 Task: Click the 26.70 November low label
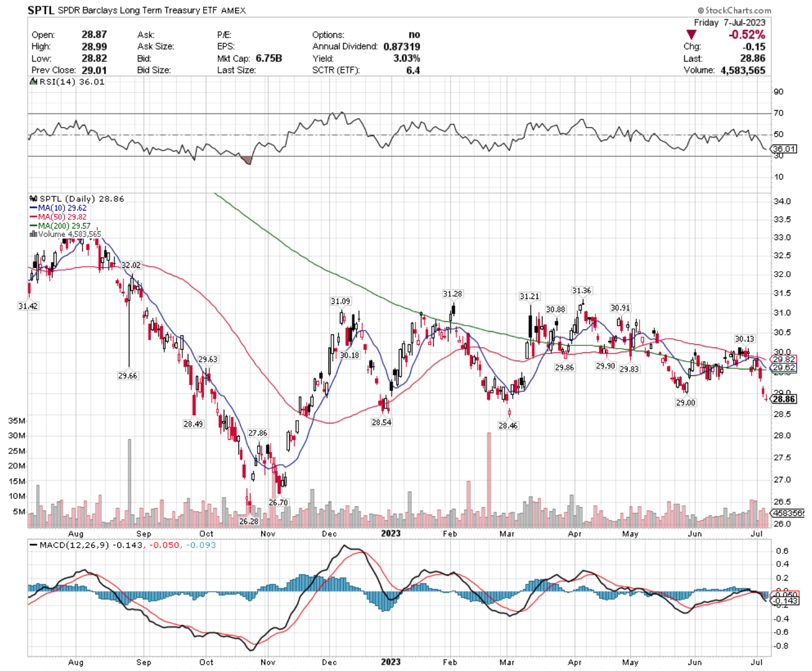tap(278, 502)
